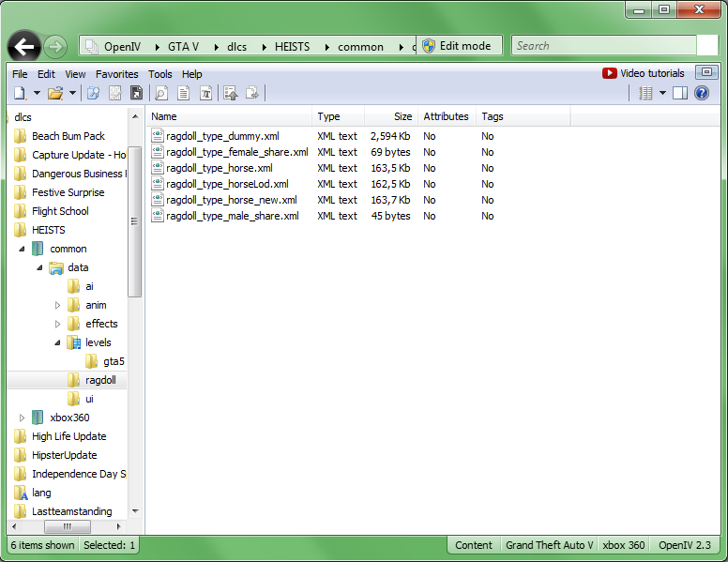This screenshot has width=728, height=562.
Task: Open the Tools menu
Action: click(159, 74)
